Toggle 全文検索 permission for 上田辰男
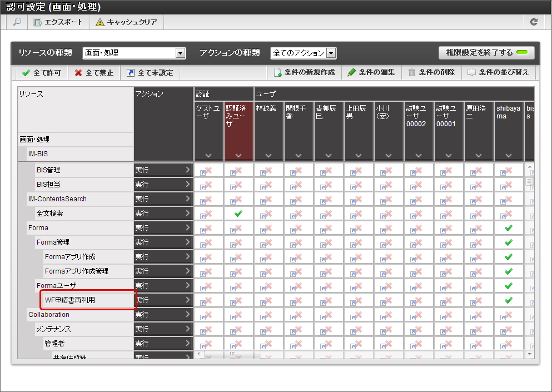 click(x=359, y=214)
